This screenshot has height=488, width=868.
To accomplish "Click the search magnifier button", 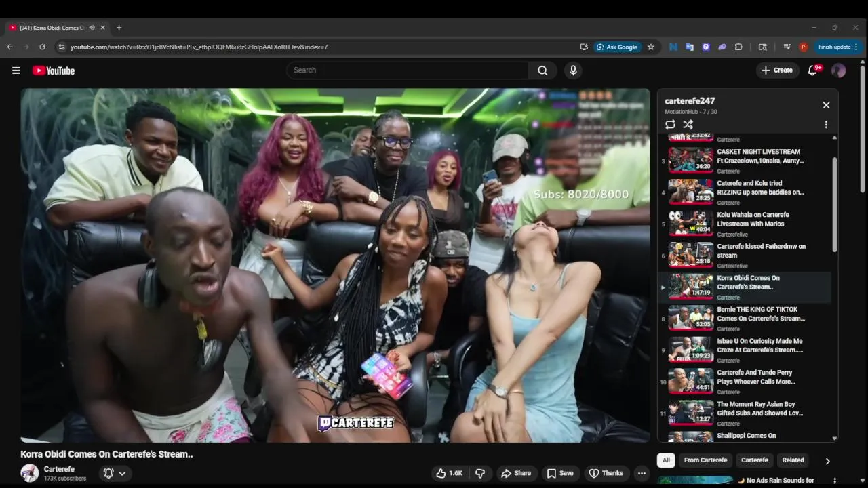I will (542, 70).
